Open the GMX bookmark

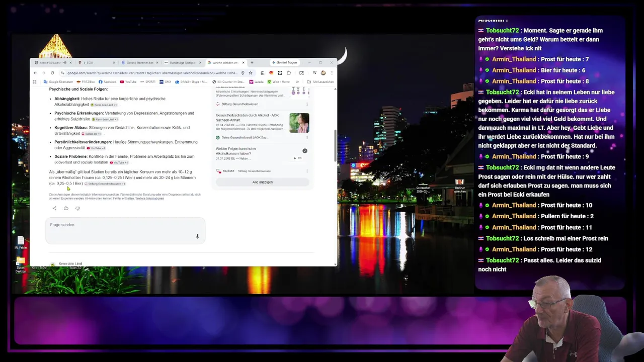pos(165,81)
